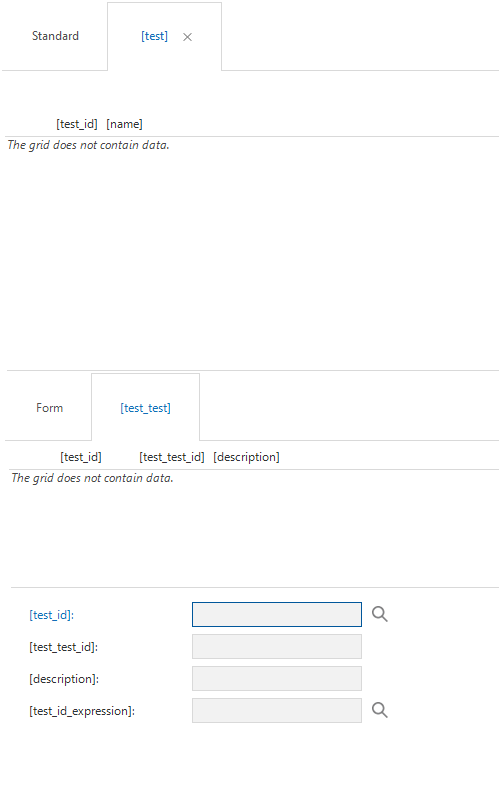Screen dimensions: 499x799
Task: Sort by the [description] column header
Action: click(x=246, y=457)
